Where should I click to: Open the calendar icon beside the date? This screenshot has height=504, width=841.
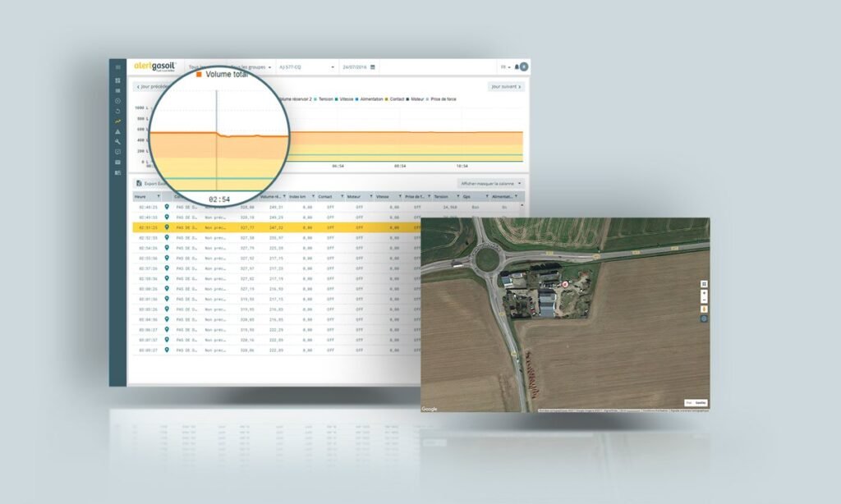(373, 66)
